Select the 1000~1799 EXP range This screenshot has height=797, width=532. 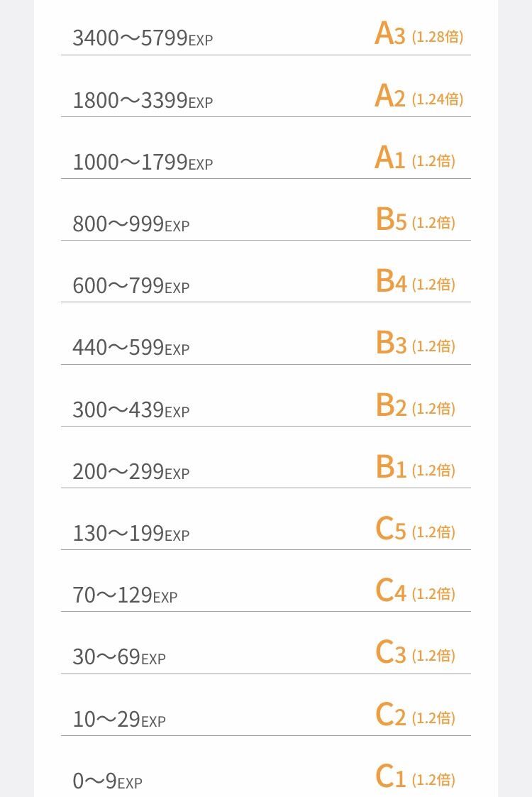143,162
